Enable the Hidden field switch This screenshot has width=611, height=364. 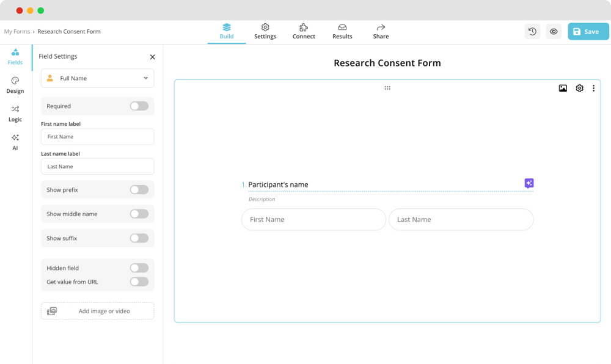click(x=139, y=268)
